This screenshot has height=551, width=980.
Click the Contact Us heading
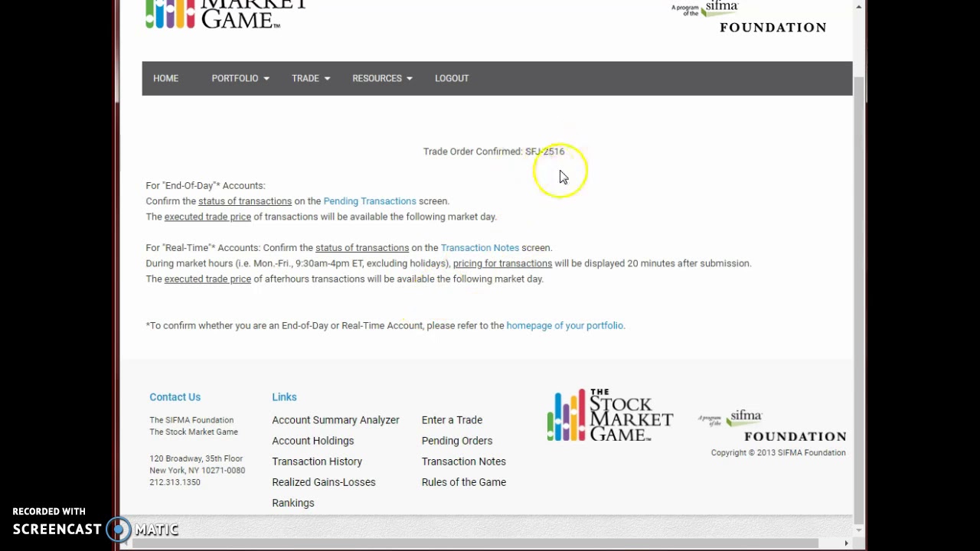[x=175, y=397]
